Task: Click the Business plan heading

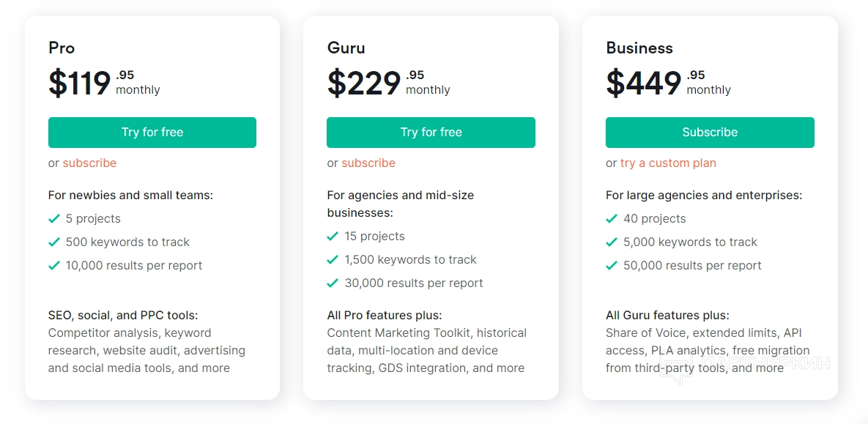Action: tap(639, 48)
